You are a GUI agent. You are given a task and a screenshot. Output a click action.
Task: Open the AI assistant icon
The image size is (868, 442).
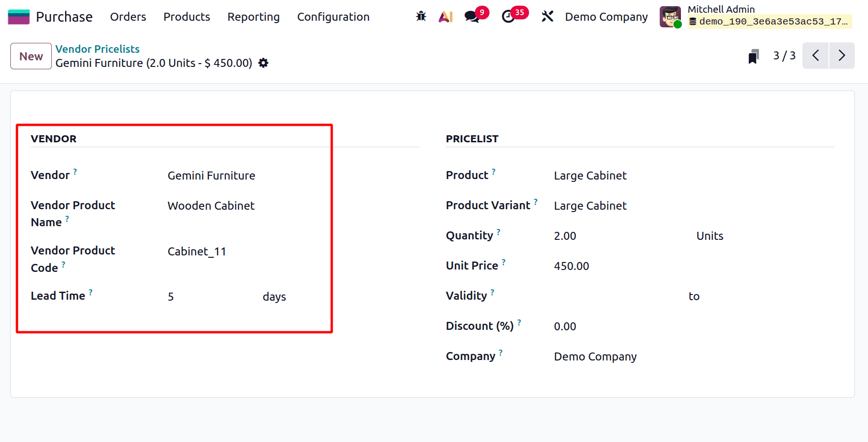445,16
